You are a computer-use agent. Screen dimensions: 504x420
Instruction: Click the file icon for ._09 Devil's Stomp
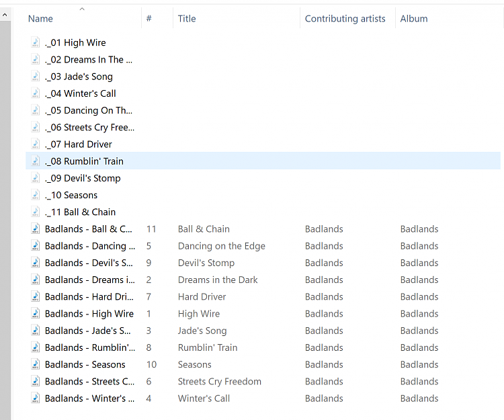click(36, 178)
